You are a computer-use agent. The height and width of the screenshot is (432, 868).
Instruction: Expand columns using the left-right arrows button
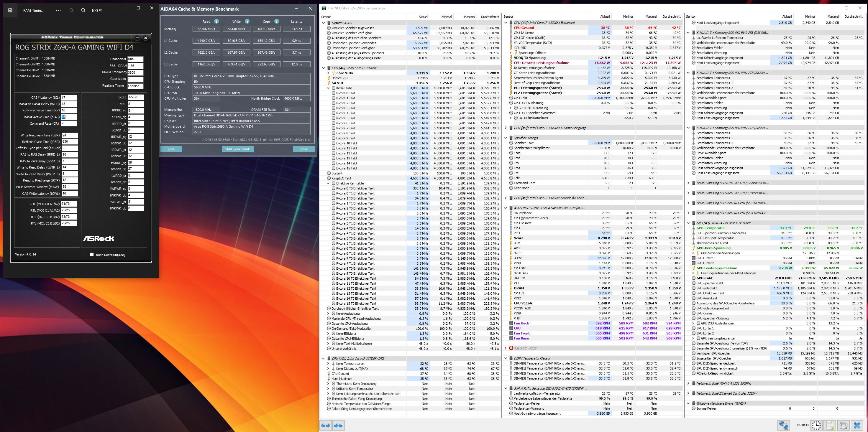click(x=326, y=425)
